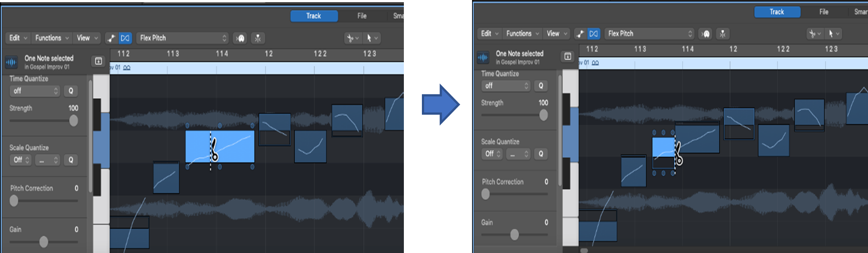Open the View menu in the right screenshot
This screenshot has height=253, width=868.
(x=557, y=33)
